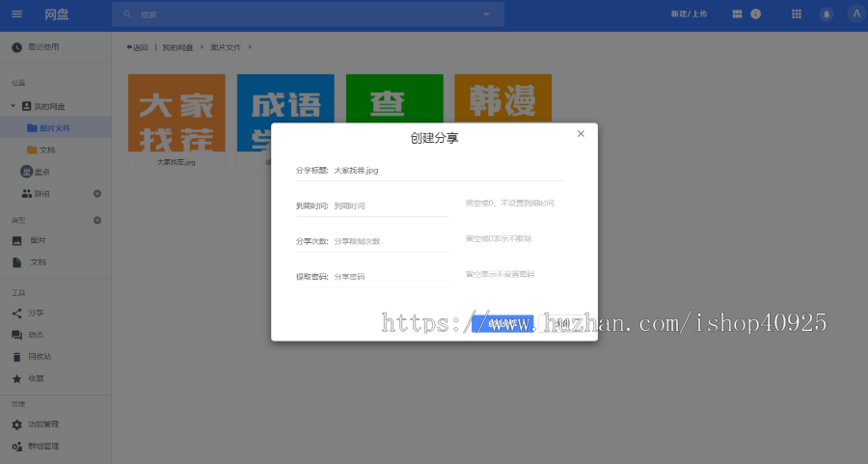Open the hamburger menu next to 网盘
The image size is (868, 464).
point(16,14)
